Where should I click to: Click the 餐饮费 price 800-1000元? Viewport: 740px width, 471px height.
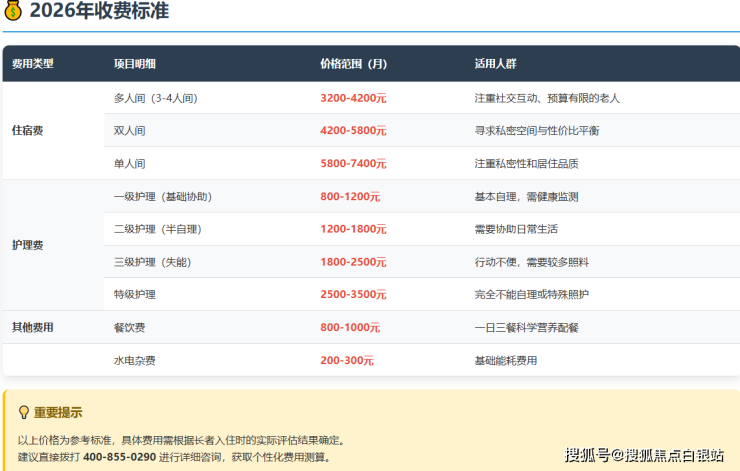point(350,327)
